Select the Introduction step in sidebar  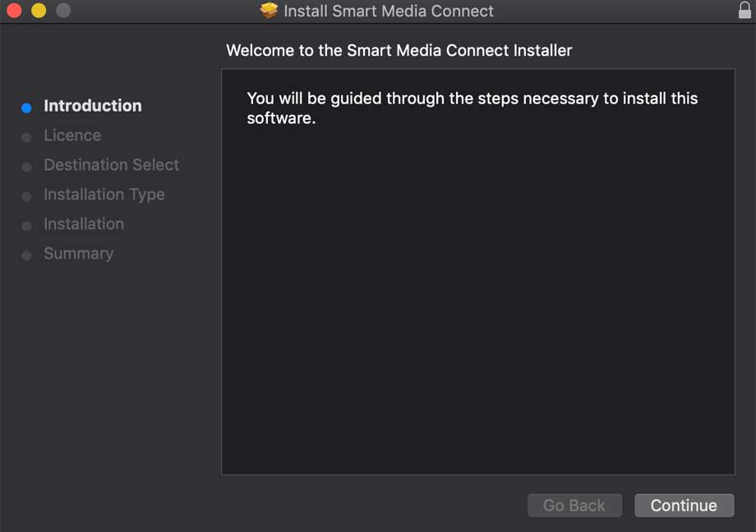93,106
